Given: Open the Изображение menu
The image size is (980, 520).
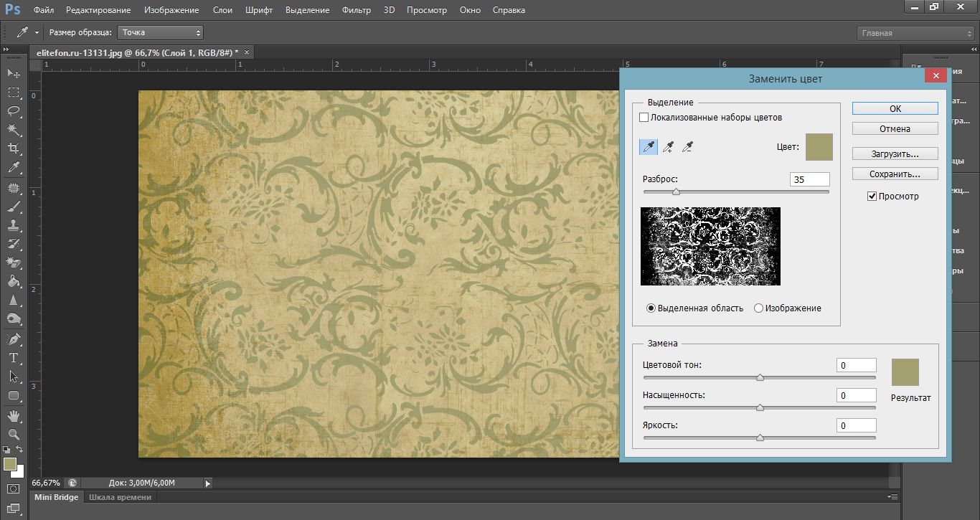Looking at the screenshot, I should 171,10.
